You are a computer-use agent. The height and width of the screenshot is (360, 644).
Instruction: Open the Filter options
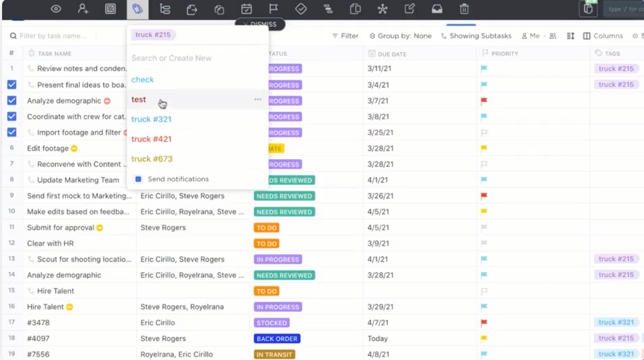tap(345, 36)
